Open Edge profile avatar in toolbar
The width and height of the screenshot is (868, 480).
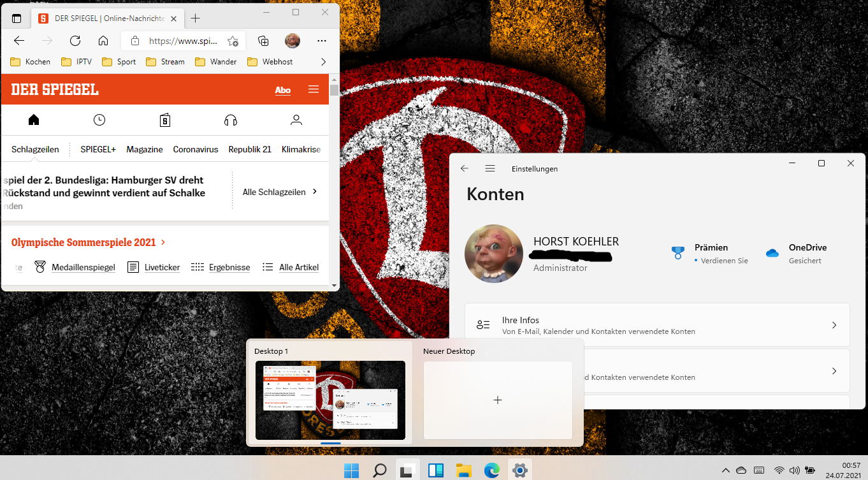(x=293, y=41)
